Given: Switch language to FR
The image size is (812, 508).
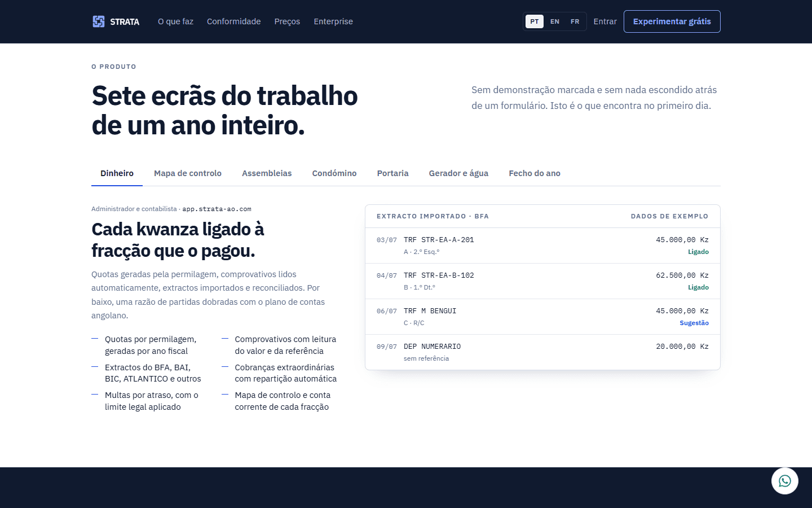Looking at the screenshot, I should [x=575, y=21].
